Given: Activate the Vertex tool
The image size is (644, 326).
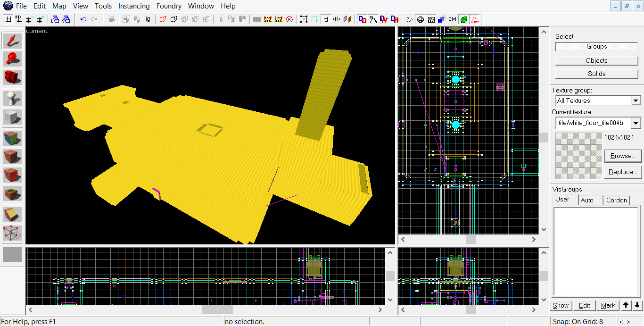Looking at the screenshot, I should [x=12, y=233].
